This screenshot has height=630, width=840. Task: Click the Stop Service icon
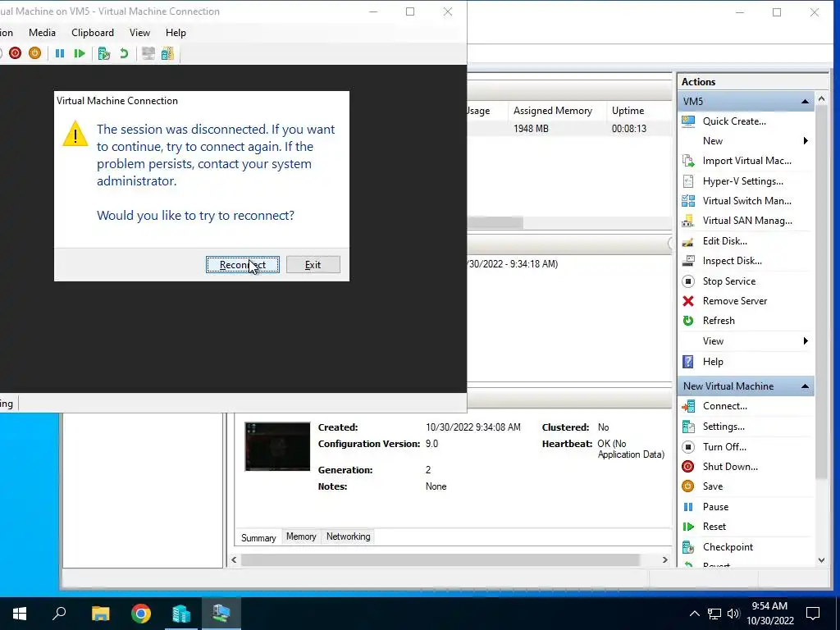pos(688,281)
